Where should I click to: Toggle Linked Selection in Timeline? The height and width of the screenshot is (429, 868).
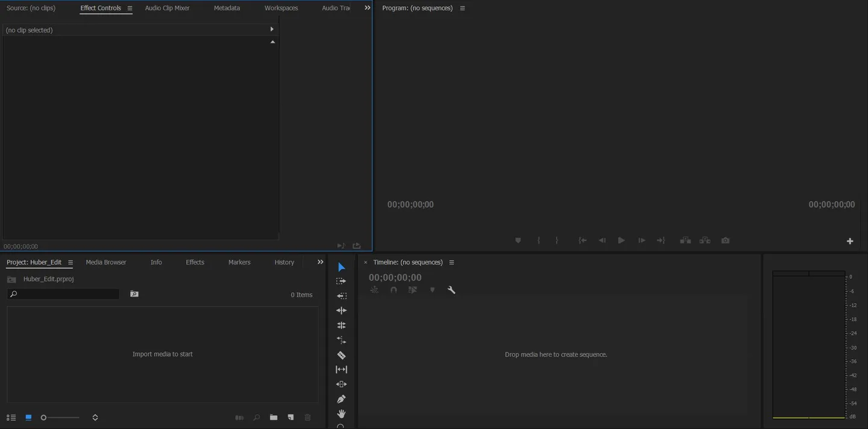coord(413,290)
